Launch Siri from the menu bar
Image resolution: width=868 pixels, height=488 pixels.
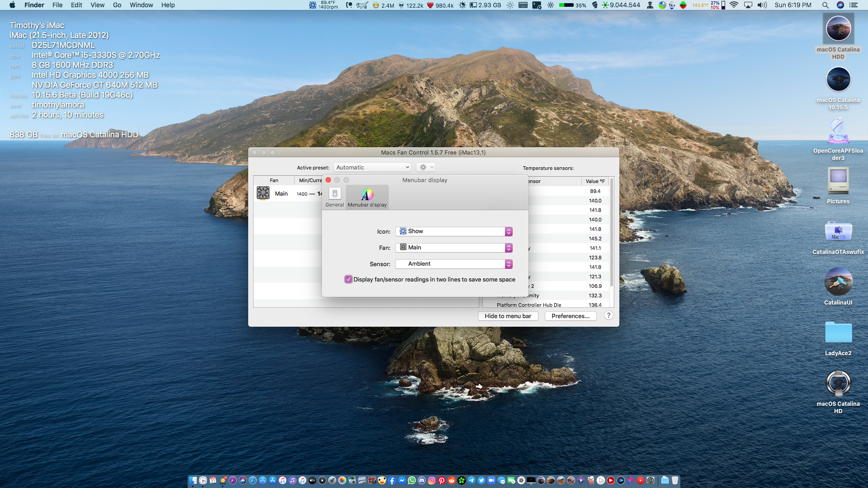[840, 5]
